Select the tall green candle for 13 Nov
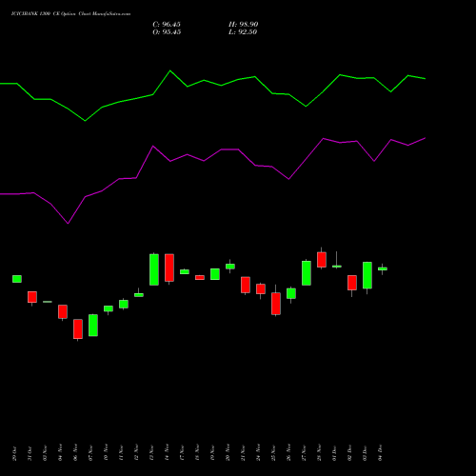 tap(154, 269)
